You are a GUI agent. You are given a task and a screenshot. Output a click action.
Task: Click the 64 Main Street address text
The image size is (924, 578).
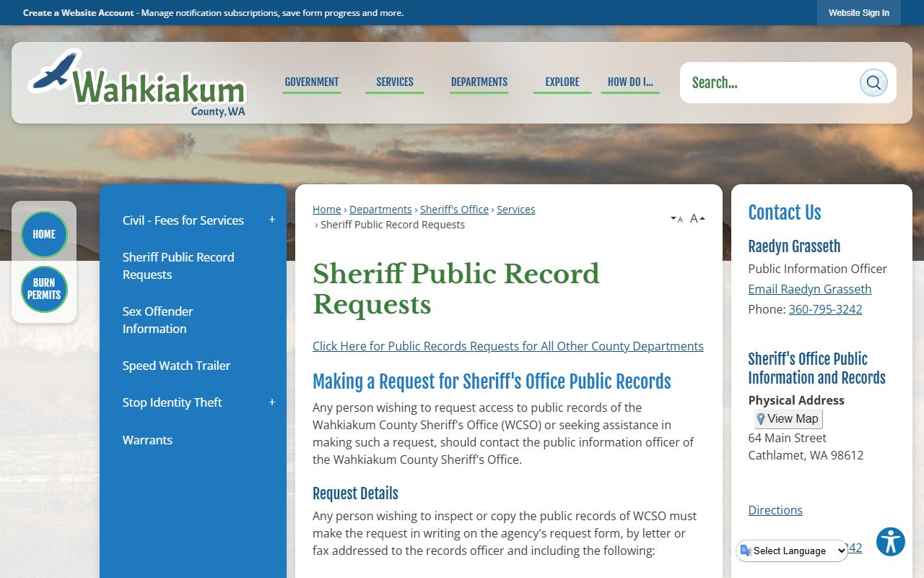(788, 438)
